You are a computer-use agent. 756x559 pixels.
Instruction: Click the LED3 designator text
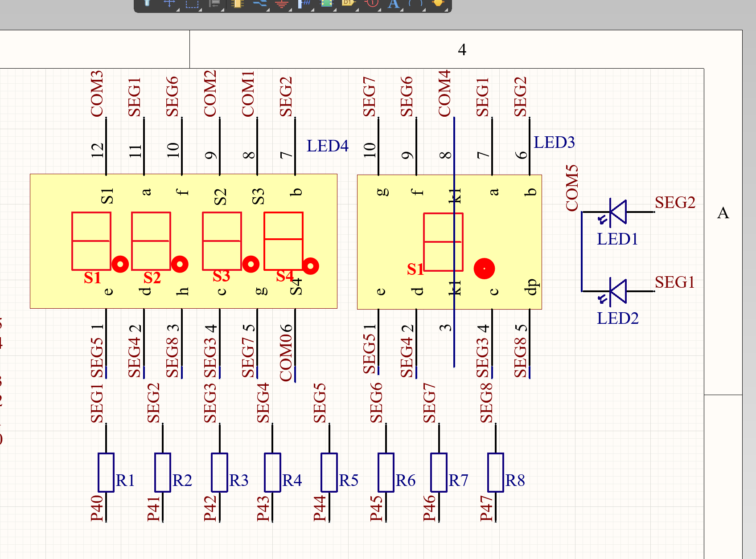[555, 143]
